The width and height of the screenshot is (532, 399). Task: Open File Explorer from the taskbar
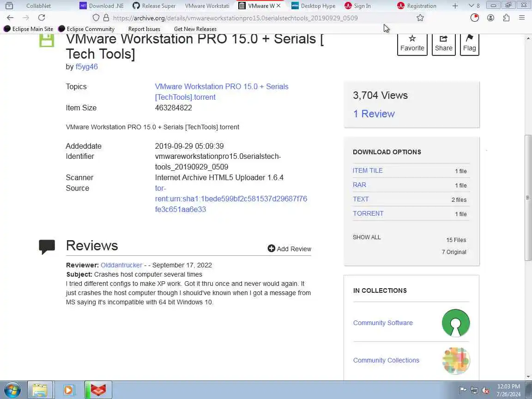tap(40, 390)
